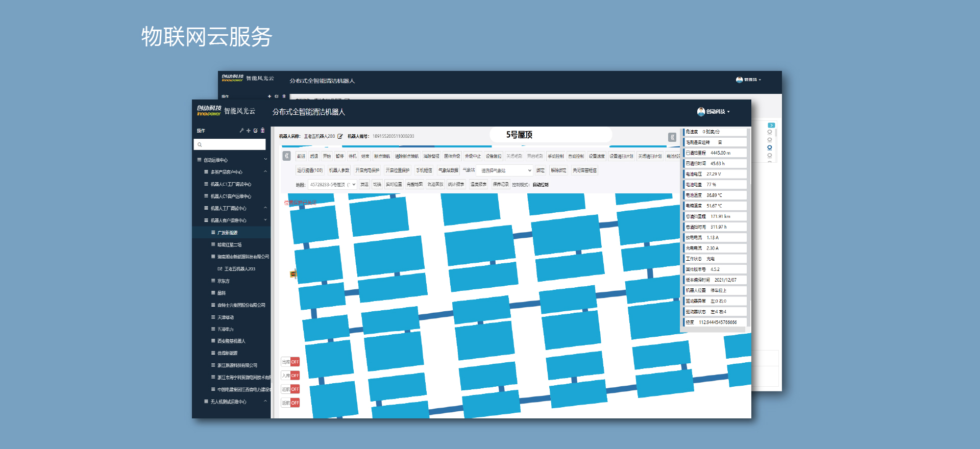980x449 pixels.
Task: Click the plus (add) icon in the sidebar
Action: (249, 131)
